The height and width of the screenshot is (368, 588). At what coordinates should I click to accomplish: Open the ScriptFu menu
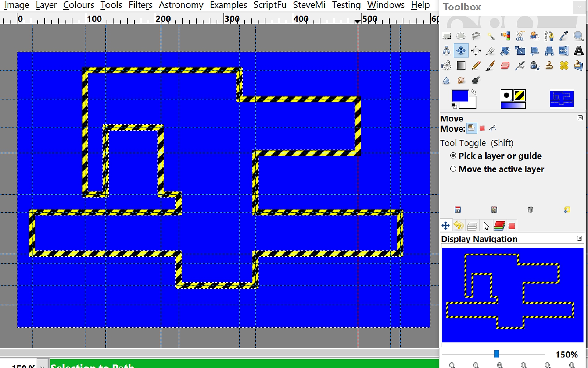point(270,5)
